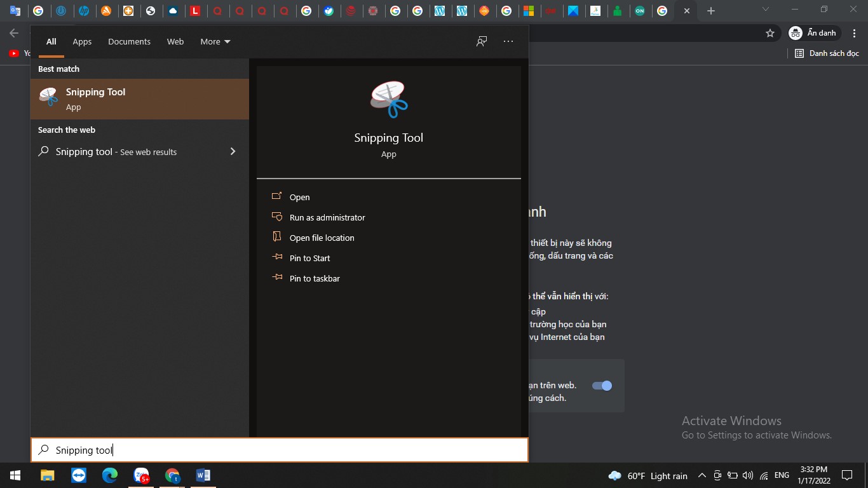Screen dimensions: 868x488
Task: Switch to Chrome on the taskbar
Action: pos(172,475)
